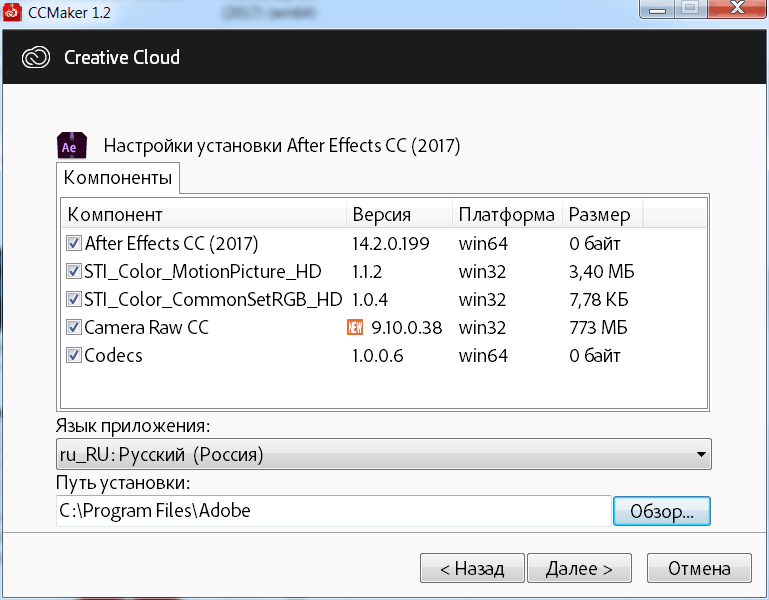Click the 7,78 КБ size cell
This screenshot has width=769, height=600.
pyautogui.click(x=598, y=299)
